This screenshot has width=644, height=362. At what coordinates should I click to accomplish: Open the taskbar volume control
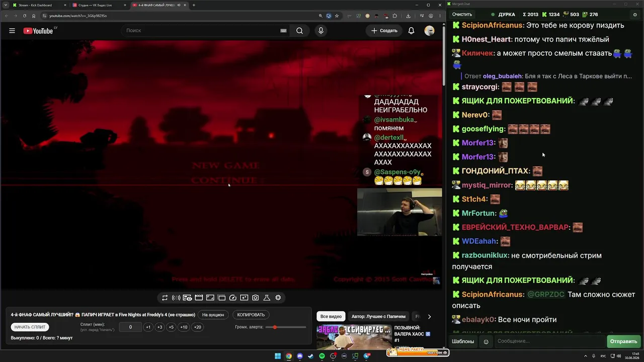point(619,356)
